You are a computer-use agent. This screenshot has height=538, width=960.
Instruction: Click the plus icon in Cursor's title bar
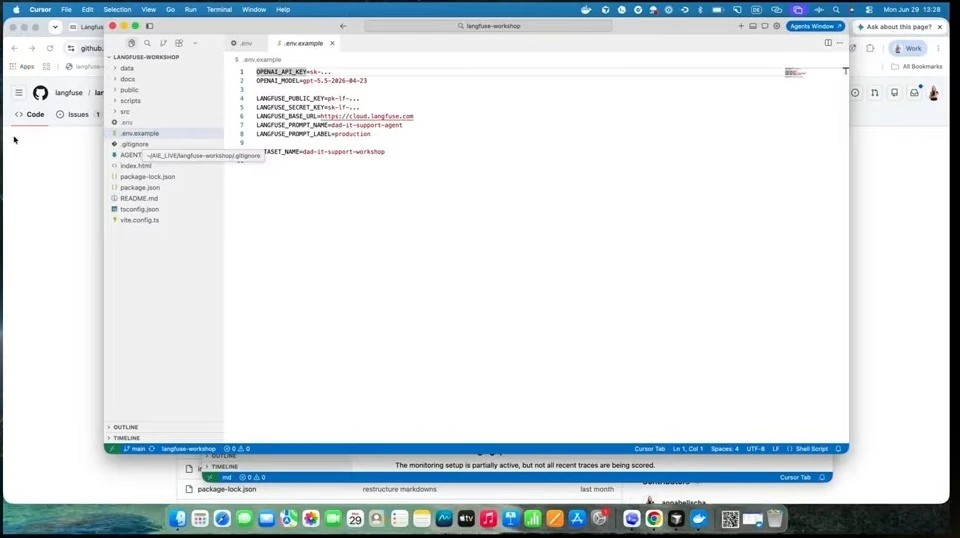[741, 26]
